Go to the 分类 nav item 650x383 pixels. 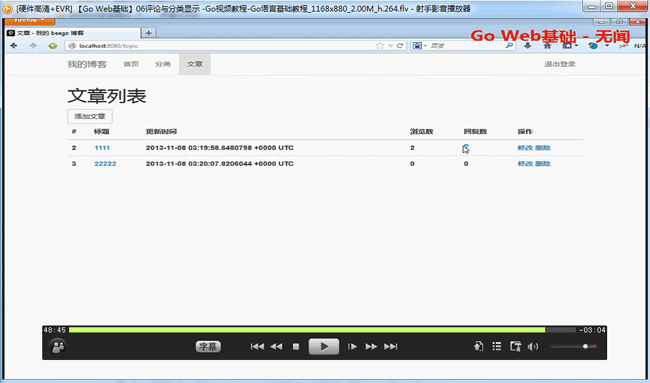pyautogui.click(x=163, y=64)
